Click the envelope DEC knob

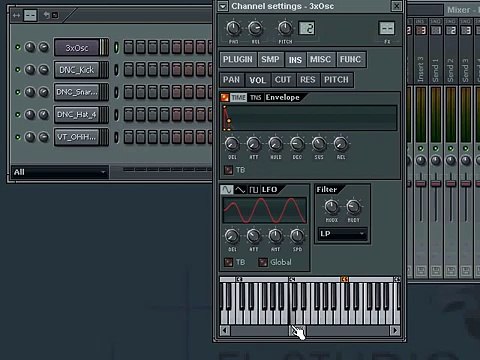(x=297, y=144)
